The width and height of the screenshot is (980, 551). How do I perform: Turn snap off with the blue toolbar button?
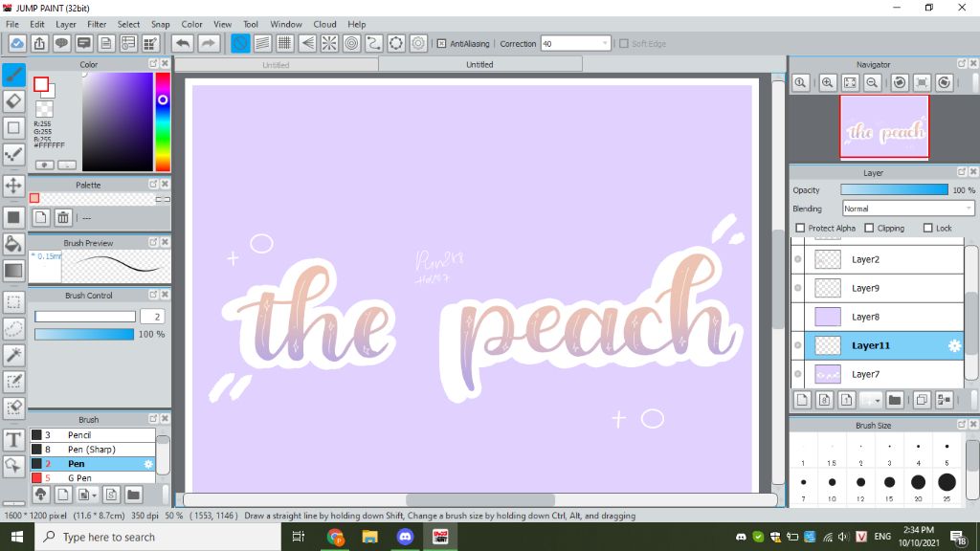point(240,44)
